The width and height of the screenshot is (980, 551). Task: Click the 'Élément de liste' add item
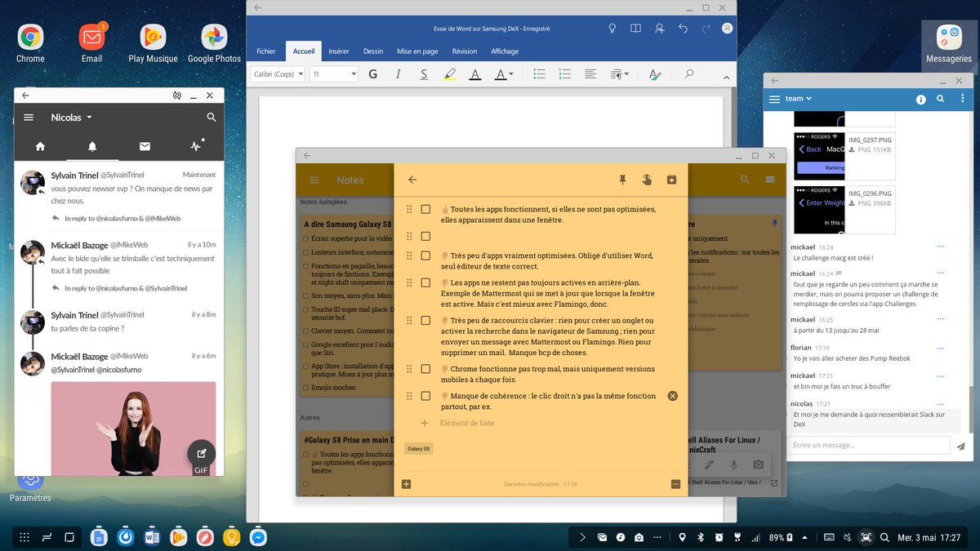click(467, 423)
